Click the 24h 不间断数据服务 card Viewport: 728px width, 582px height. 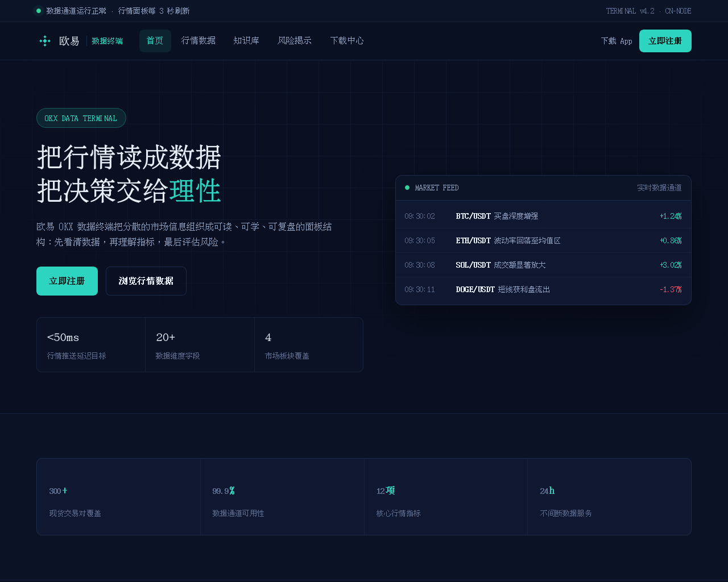click(609, 497)
